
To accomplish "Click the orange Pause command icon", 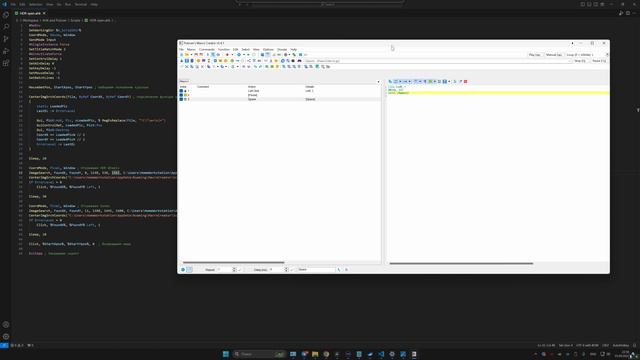I will pos(198,61).
